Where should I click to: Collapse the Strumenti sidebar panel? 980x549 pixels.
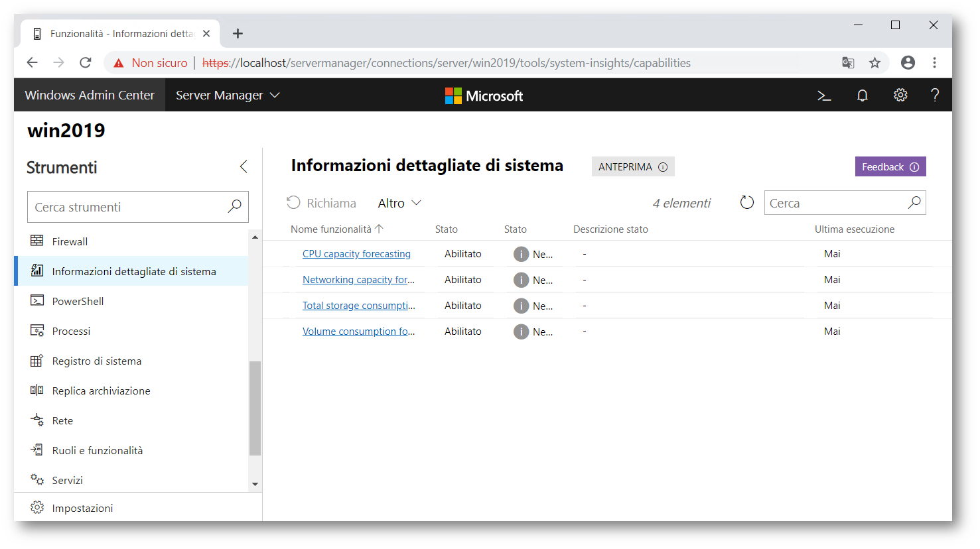(244, 167)
